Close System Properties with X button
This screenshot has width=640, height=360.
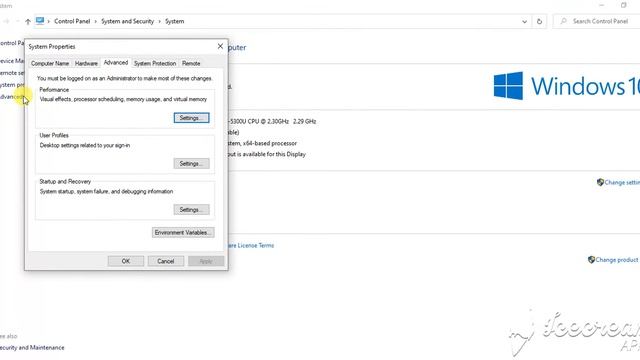(x=220, y=47)
